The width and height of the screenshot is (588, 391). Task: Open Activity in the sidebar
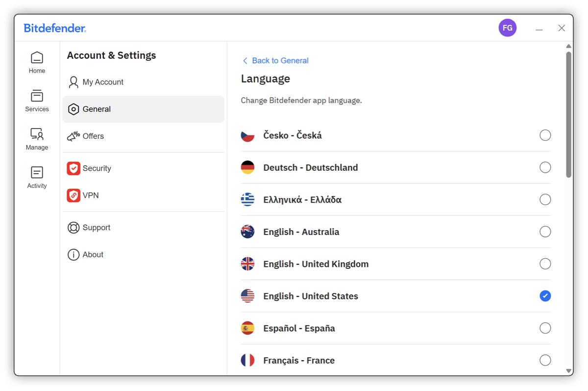coord(37,178)
